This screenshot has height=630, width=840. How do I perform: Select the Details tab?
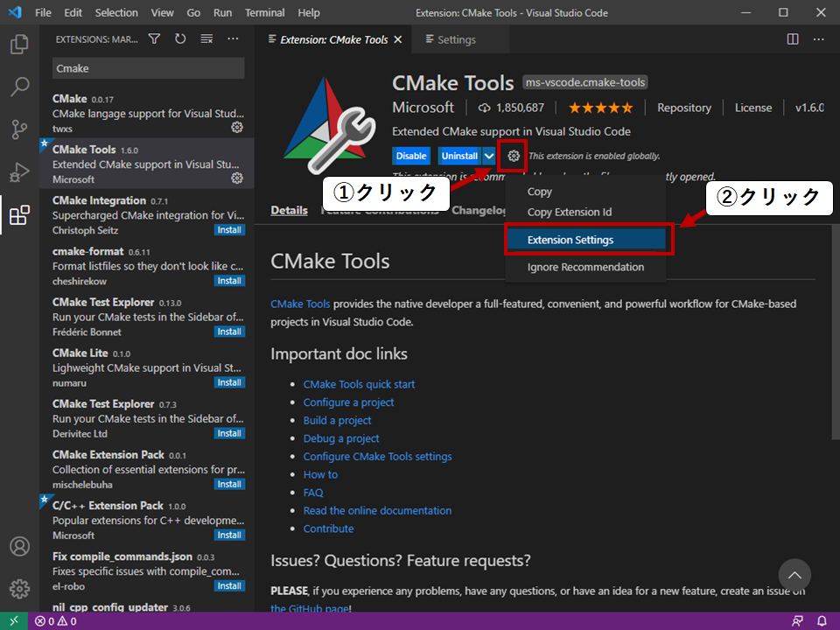pyautogui.click(x=290, y=211)
